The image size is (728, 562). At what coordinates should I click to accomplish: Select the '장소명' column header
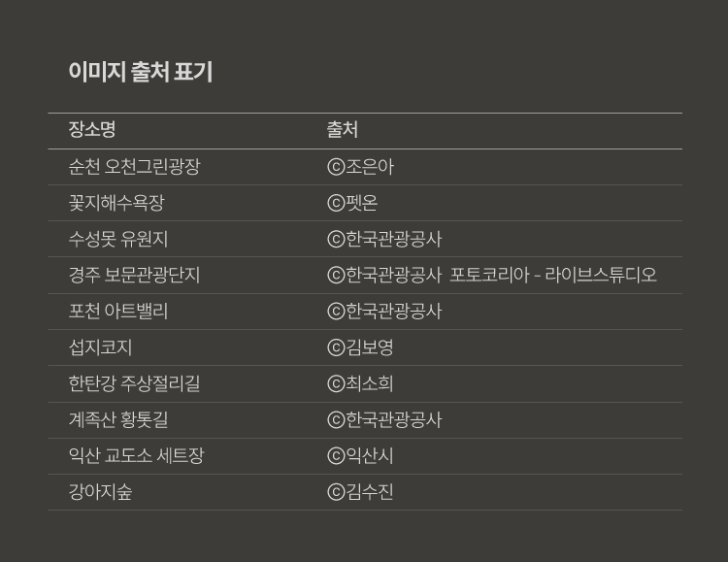pos(92,130)
